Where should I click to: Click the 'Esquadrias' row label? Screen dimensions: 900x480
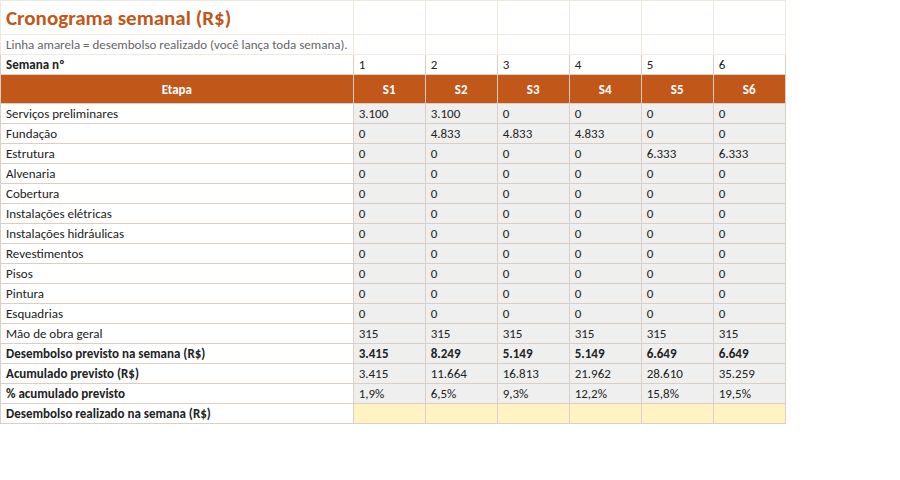coord(177,314)
